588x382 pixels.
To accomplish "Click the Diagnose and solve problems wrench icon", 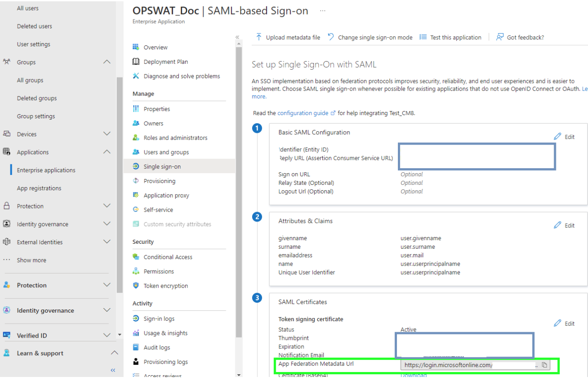I will tap(136, 76).
